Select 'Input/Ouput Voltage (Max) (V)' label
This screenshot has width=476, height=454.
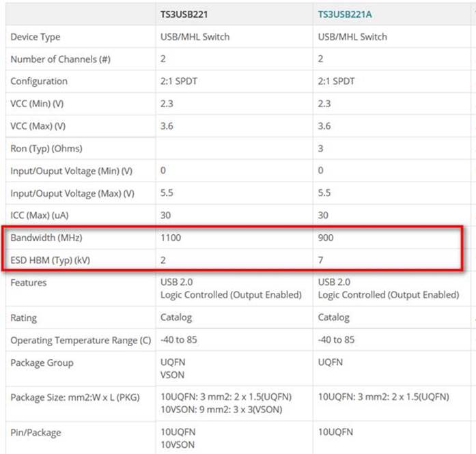72,194
